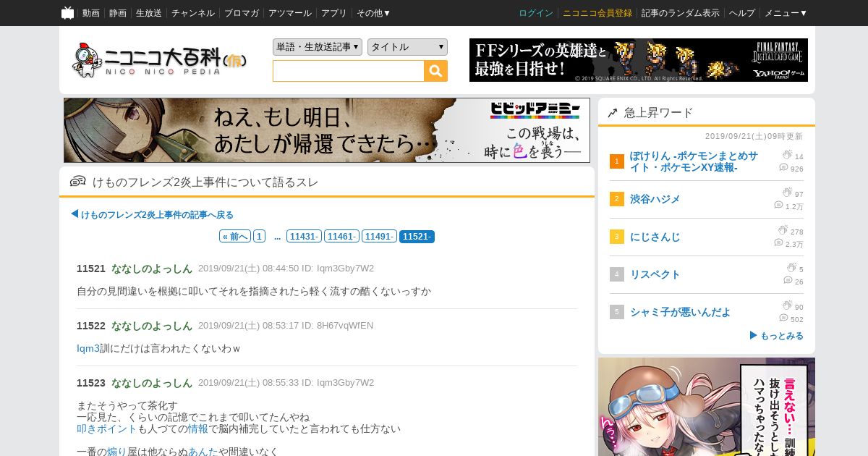Open the FFシリーズ Final Fantasy banner ad

(x=639, y=60)
